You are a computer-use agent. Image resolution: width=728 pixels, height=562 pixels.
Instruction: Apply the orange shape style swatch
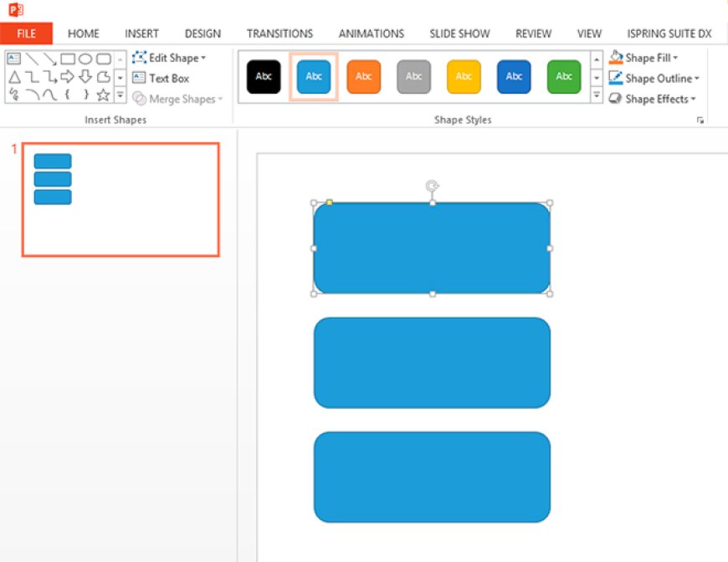363,77
